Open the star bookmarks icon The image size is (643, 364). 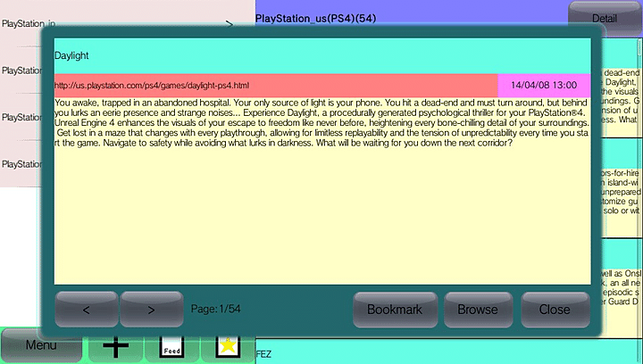click(227, 349)
